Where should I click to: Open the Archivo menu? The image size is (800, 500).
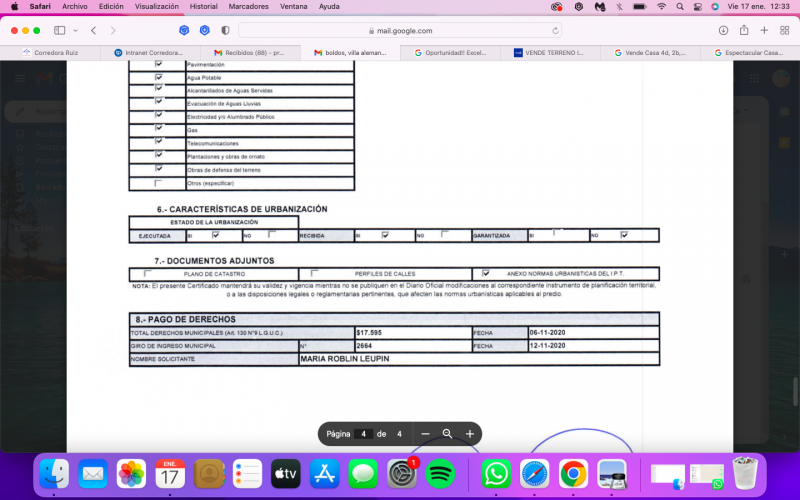pyautogui.click(x=74, y=7)
